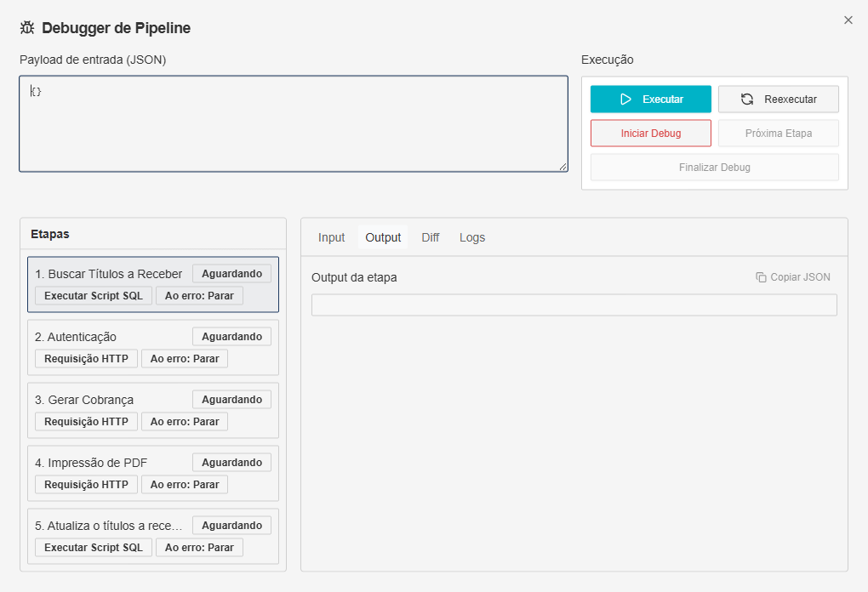868x592 pixels.
Task: Toggle the Aguardando status on step 1
Action: tap(231, 273)
